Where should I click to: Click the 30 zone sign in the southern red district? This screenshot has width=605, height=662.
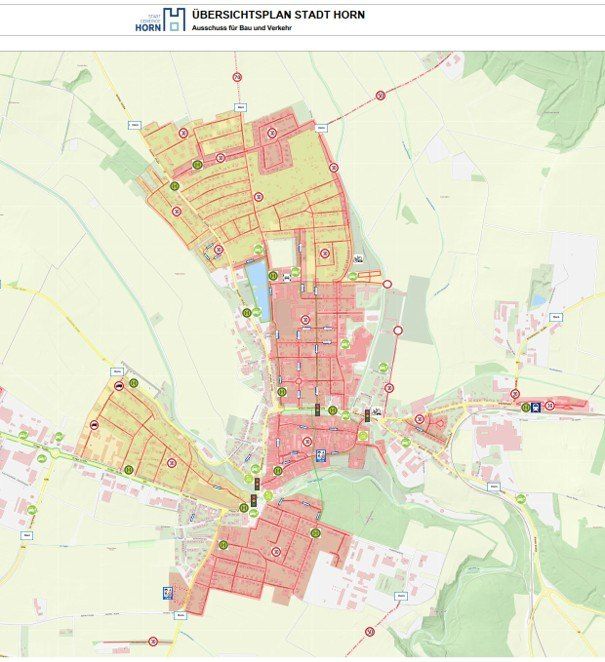(x=276, y=551)
